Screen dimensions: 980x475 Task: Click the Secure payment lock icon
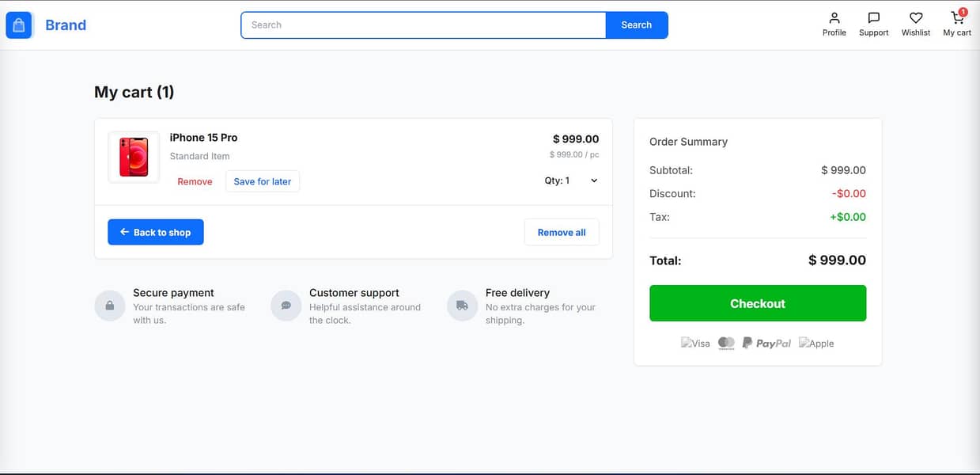tap(109, 306)
